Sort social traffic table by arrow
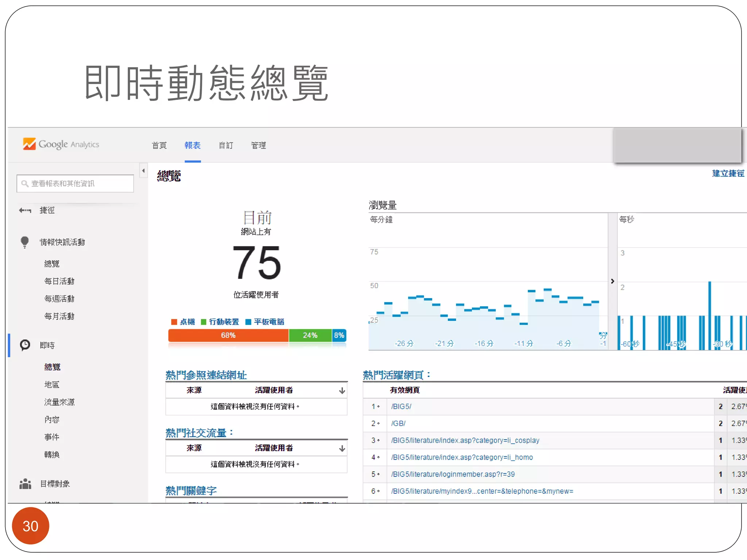The image size is (747, 560). [x=342, y=448]
